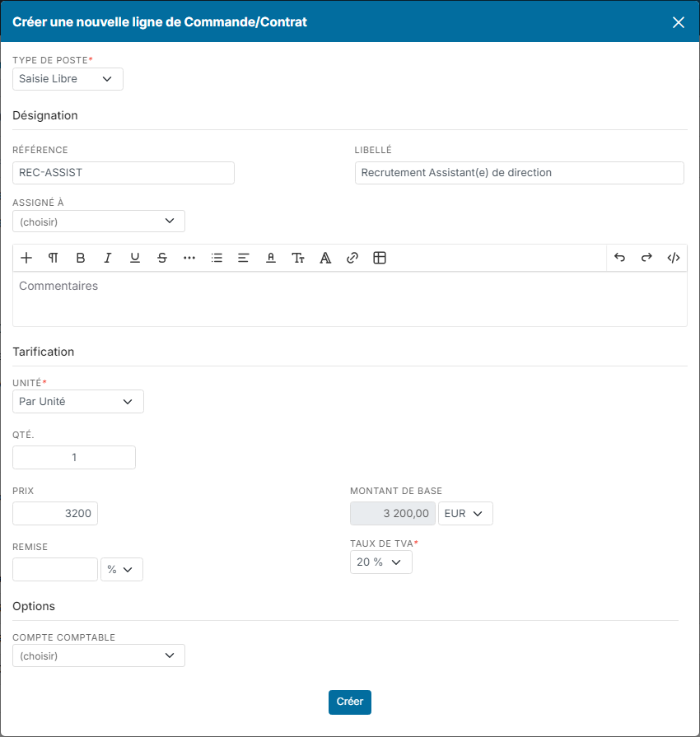This screenshot has width=700, height=737.
Task: Focus the Remise amount field
Action: pos(55,570)
